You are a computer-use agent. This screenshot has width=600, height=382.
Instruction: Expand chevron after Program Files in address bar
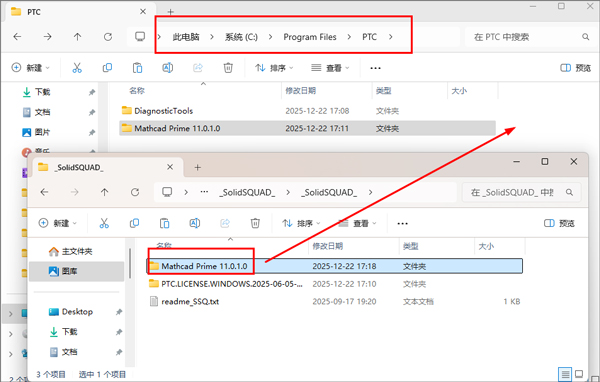click(349, 37)
